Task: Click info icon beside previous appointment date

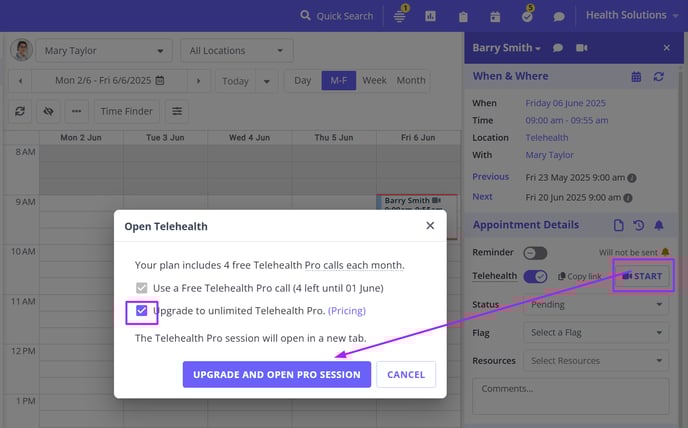Action: click(632, 178)
